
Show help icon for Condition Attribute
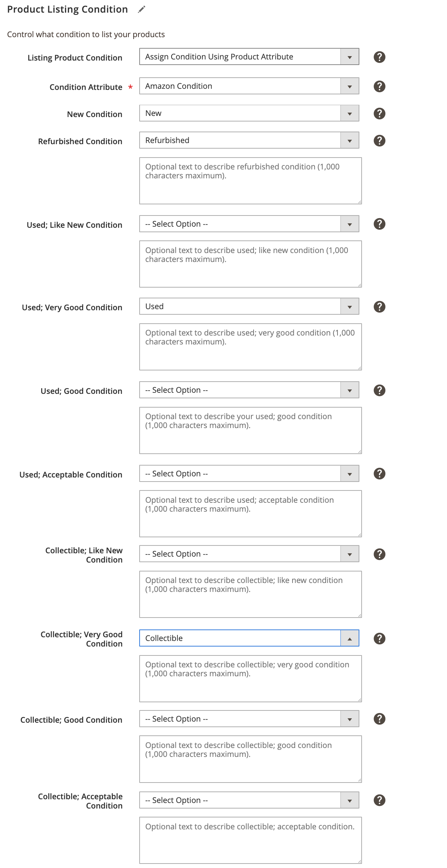pos(379,86)
